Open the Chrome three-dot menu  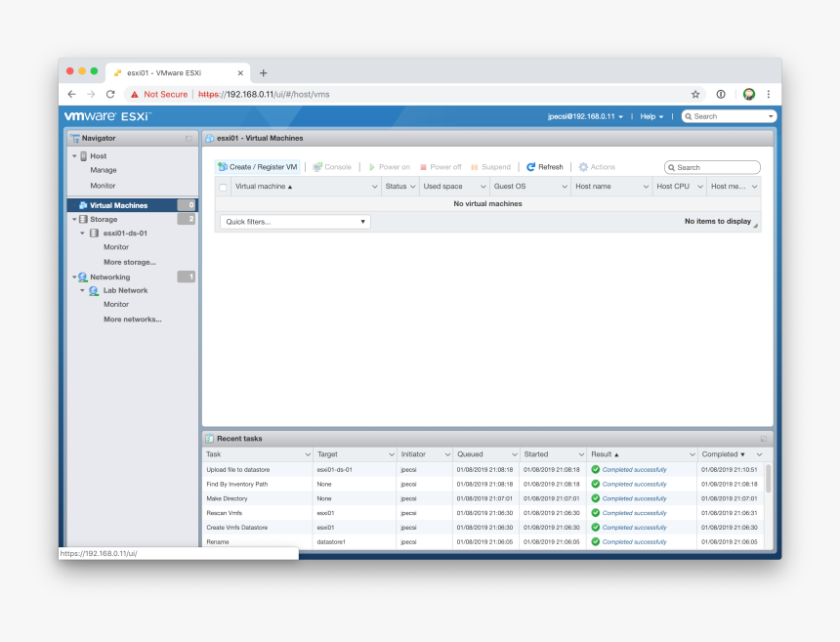(768, 95)
